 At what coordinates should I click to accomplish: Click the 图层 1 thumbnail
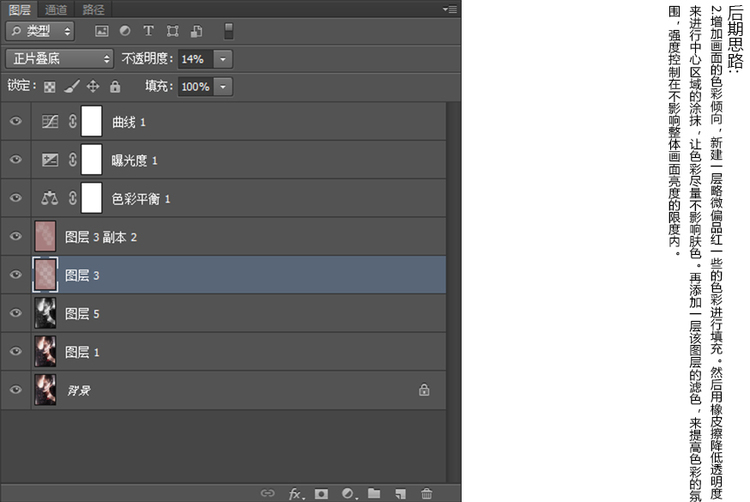(45, 351)
